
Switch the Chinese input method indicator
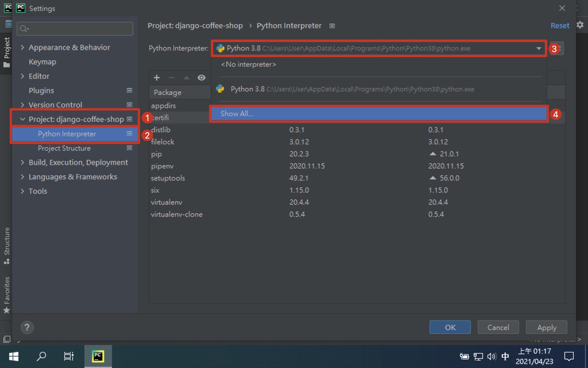[505, 356]
